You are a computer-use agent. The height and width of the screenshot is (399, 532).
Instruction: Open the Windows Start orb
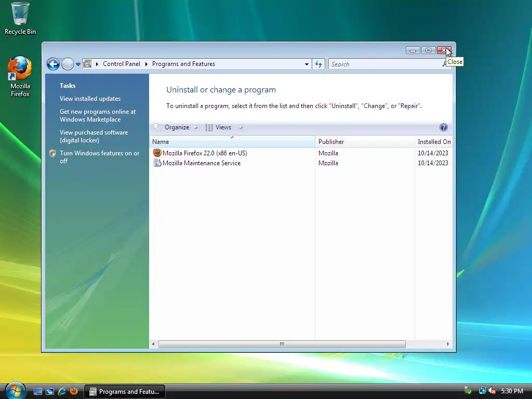click(x=16, y=391)
